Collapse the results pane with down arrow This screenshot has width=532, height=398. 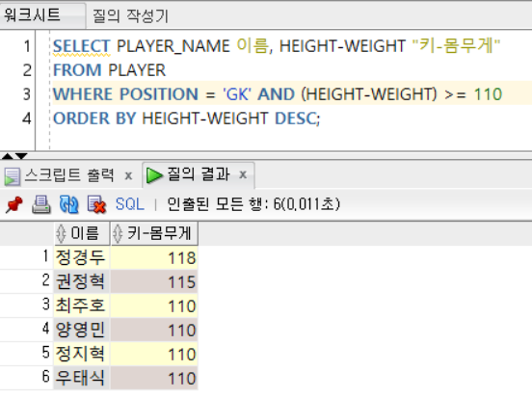21,156
